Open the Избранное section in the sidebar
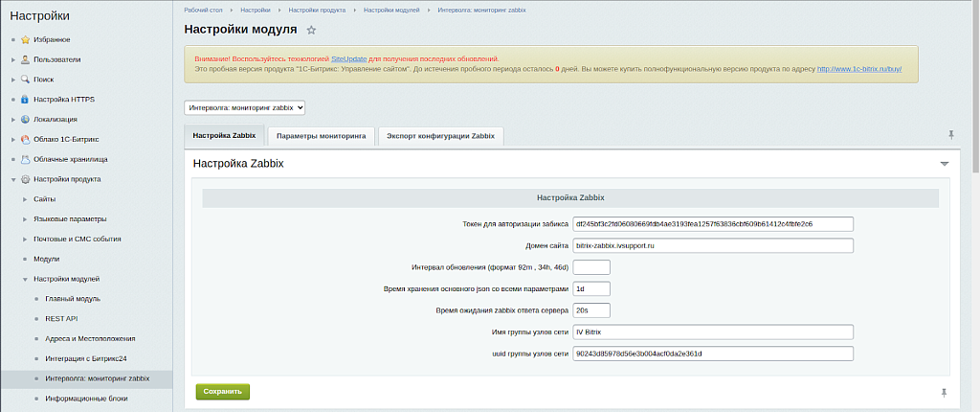The image size is (980, 412). [x=52, y=39]
